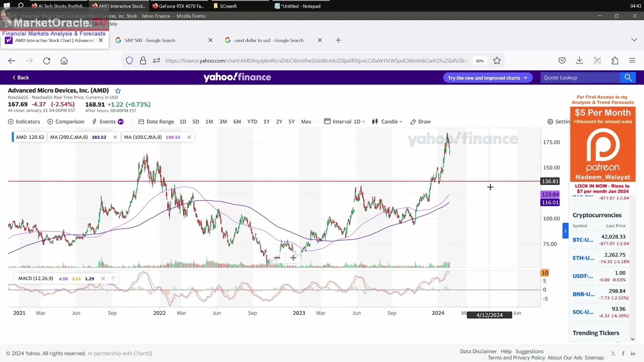Add AMD to watchlist with the star icon
Viewport: 644px width, 362px height.
(118, 91)
